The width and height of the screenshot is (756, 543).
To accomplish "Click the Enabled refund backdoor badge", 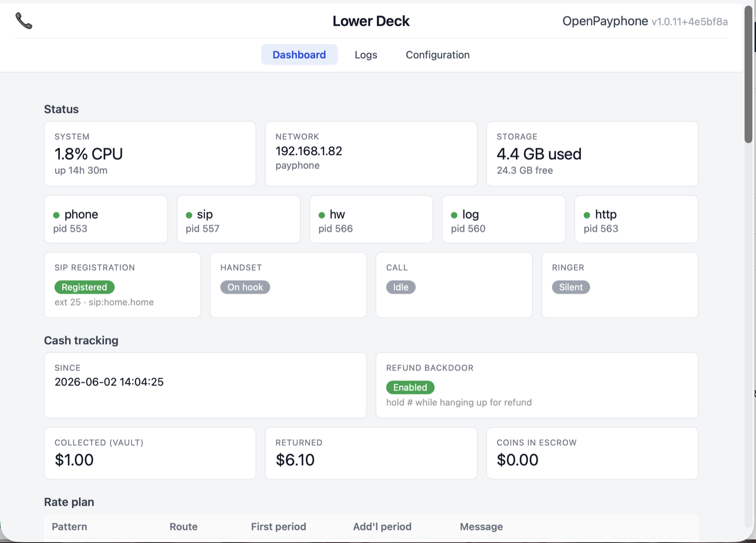I will click(410, 387).
